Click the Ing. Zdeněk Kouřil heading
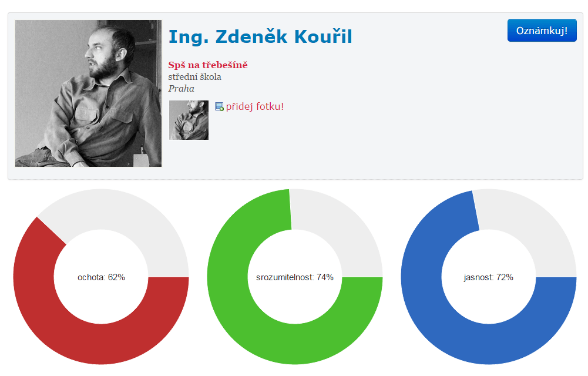Viewport: 588px width, 376px height. (x=260, y=37)
